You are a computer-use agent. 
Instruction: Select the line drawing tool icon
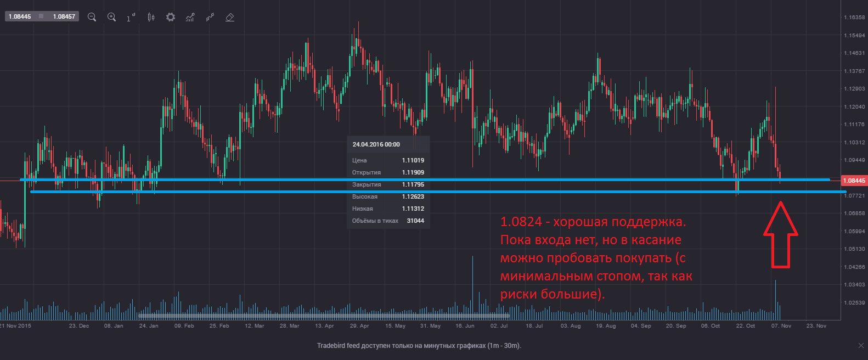(x=210, y=17)
